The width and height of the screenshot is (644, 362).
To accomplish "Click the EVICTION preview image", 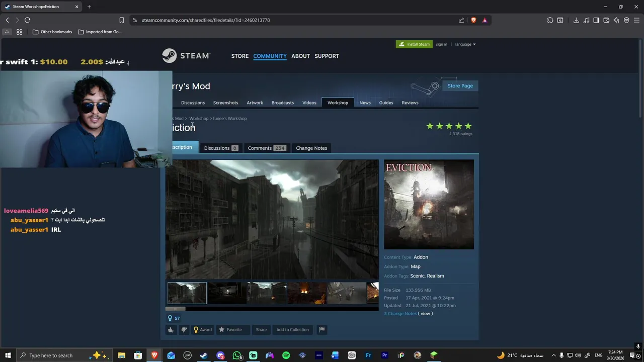I will click(429, 204).
